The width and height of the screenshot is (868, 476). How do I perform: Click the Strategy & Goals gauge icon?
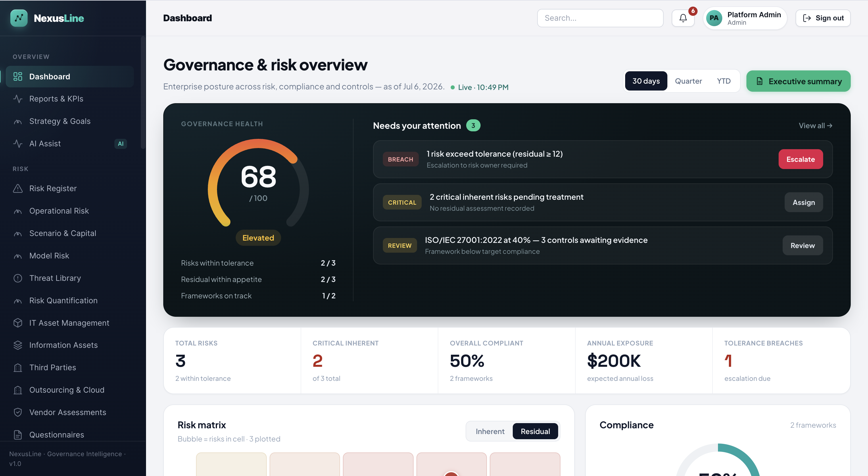(x=18, y=121)
